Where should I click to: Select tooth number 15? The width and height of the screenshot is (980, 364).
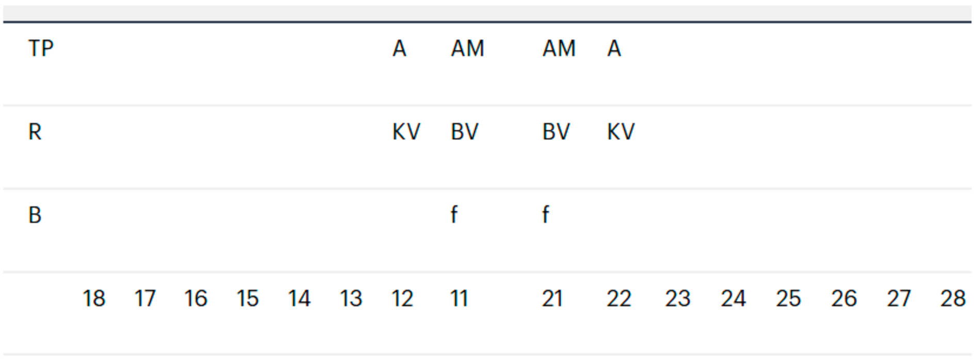coord(248,298)
